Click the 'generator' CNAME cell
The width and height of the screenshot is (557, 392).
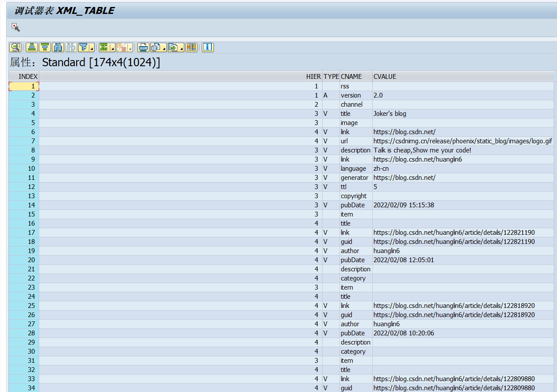(356, 178)
